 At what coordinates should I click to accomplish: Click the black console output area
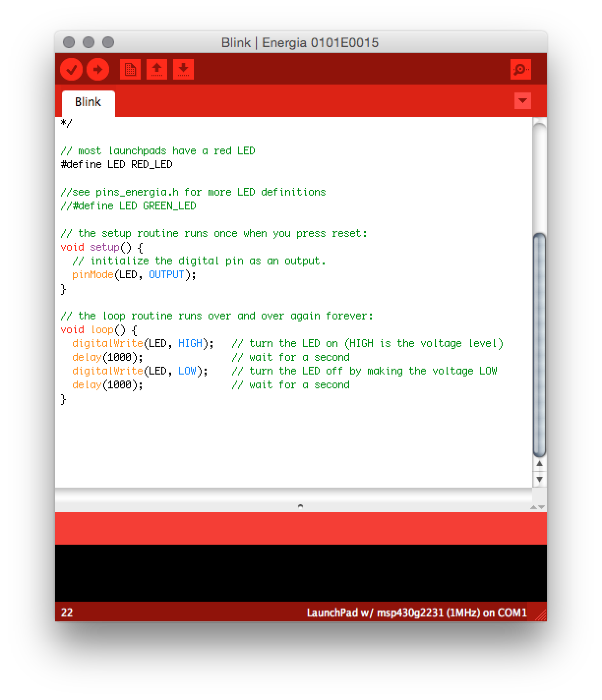[301, 573]
